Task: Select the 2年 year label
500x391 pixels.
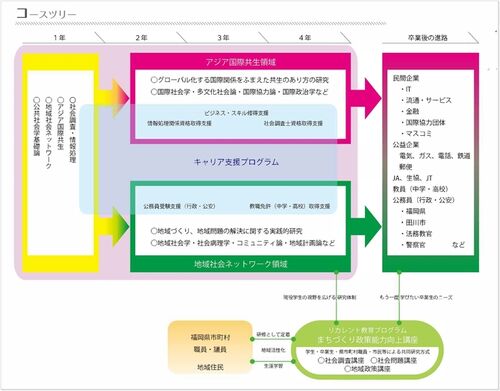Action: coord(141,38)
